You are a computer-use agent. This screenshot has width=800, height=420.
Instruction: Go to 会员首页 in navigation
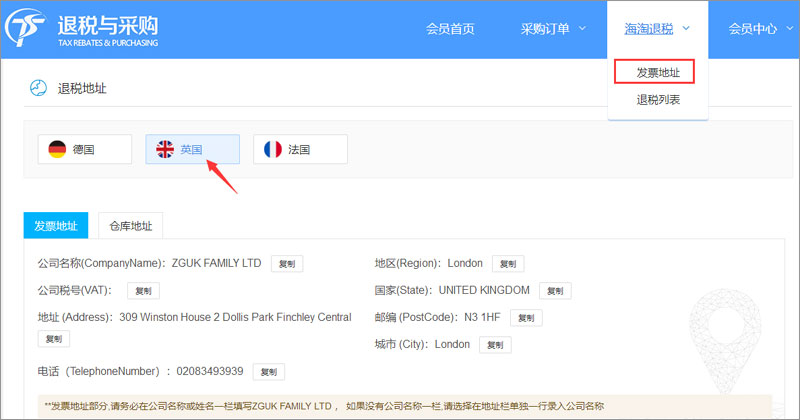[450, 29]
